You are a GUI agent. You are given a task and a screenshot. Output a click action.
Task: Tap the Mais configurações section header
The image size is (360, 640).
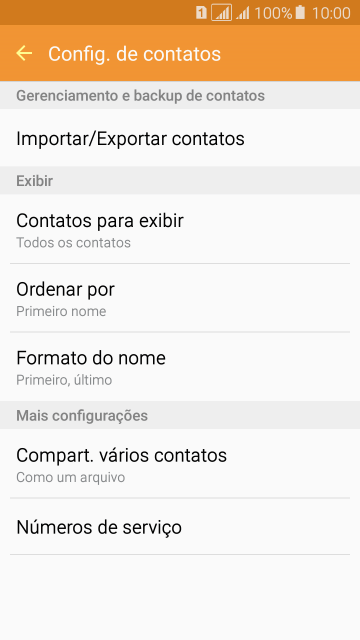82,416
